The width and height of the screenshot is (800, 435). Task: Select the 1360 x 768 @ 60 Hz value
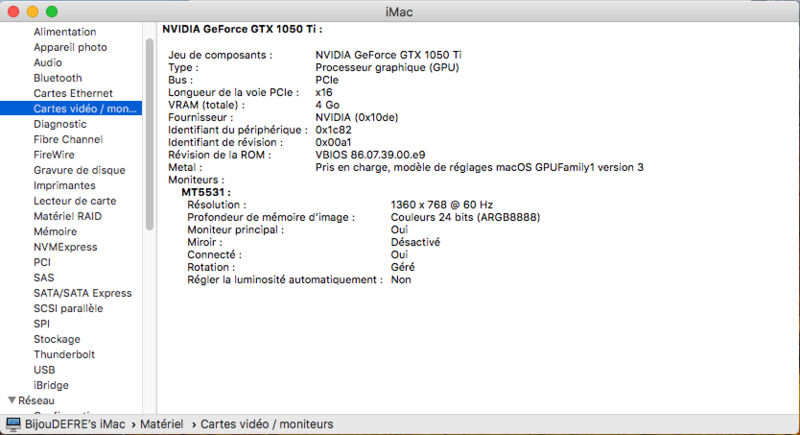pos(442,204)
